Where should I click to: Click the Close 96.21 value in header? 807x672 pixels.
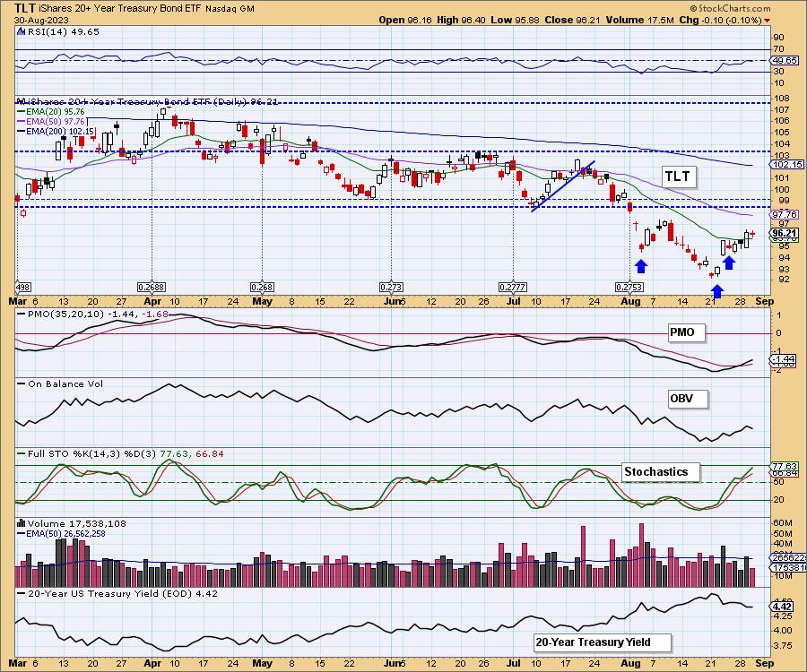573,20
